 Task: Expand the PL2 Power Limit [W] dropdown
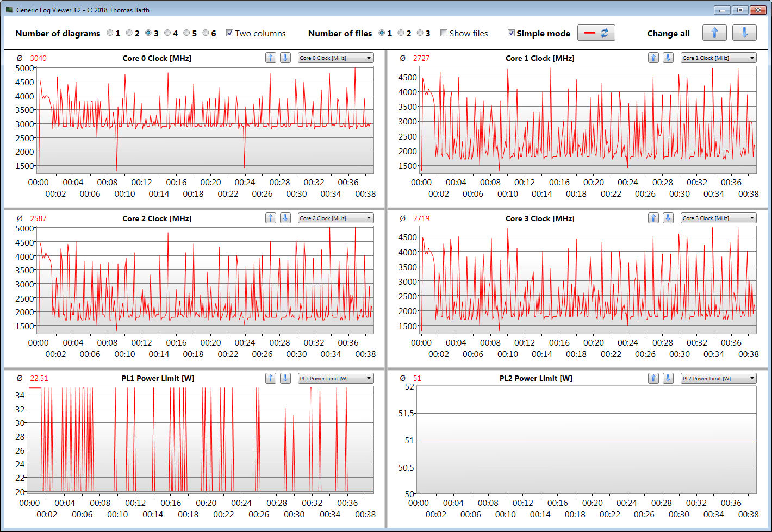[718, 379]
